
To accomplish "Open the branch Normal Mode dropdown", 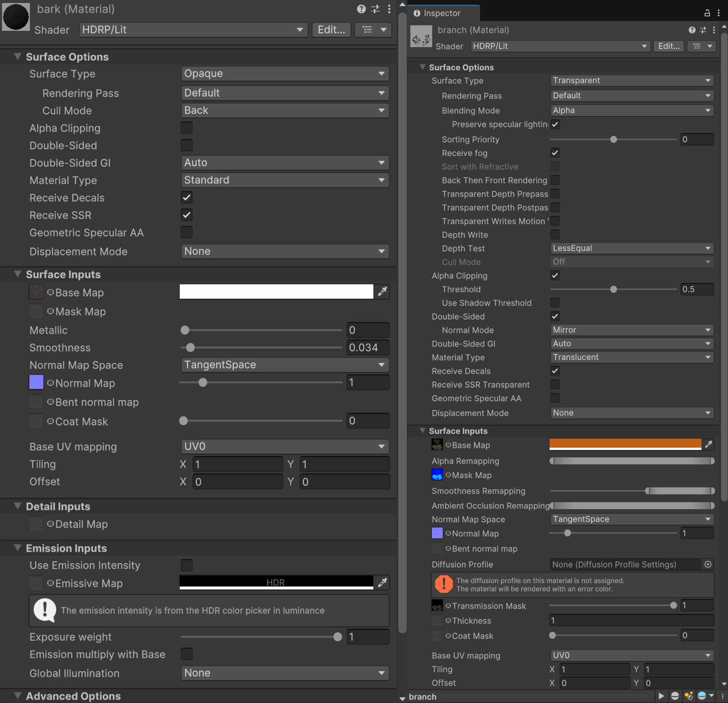I will point(632,330).
